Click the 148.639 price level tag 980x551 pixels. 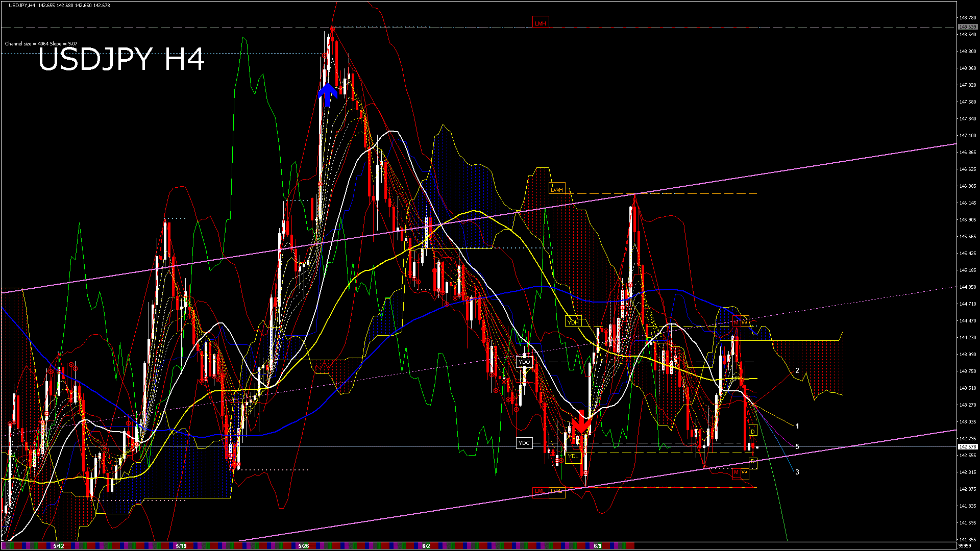(x=967, y=27)
